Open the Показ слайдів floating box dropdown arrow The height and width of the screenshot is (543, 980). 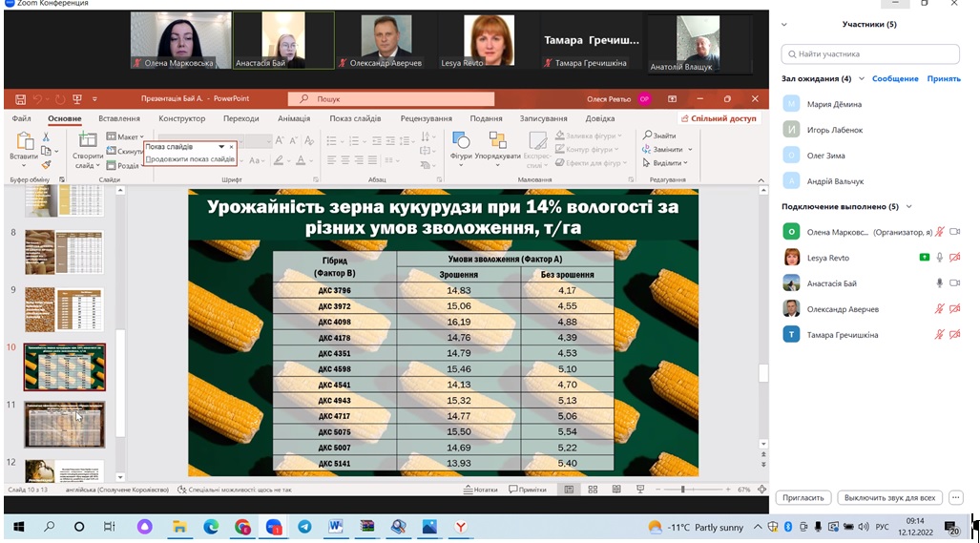pyautogui.click(x=221, y=147)
